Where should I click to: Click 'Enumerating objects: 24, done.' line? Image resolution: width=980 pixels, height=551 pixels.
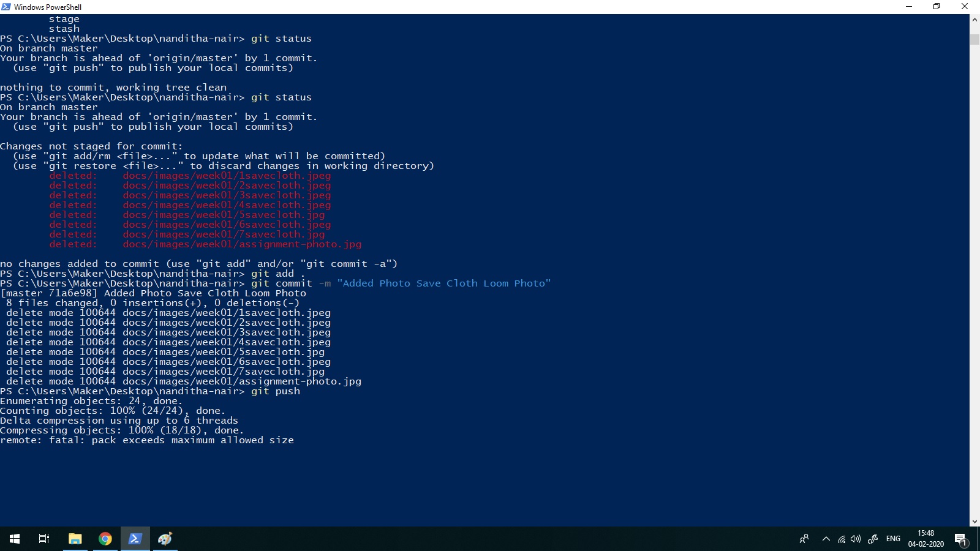click(x=91, y=401)
